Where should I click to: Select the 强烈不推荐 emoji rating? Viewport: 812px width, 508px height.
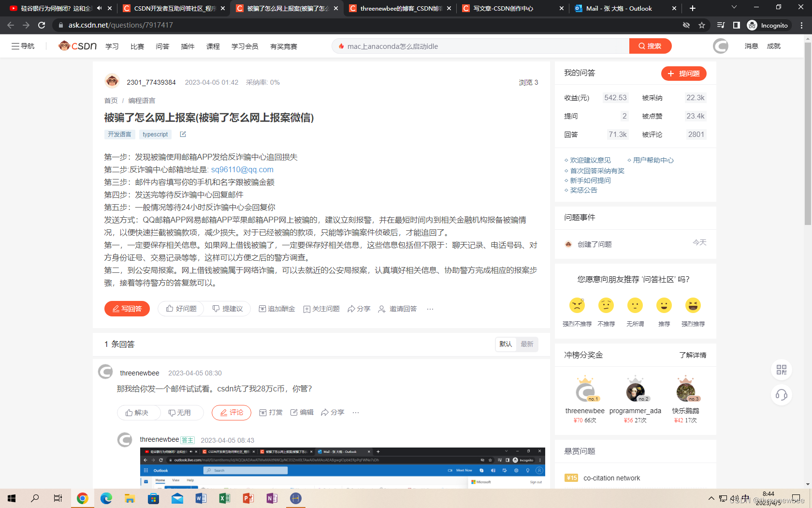click(x=577, y=305)
